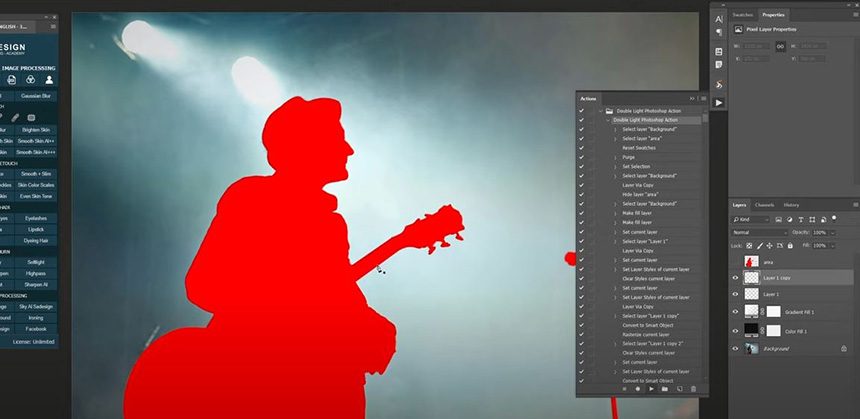
Task: Click the Background layer lock icon
Action: [844, 348]
